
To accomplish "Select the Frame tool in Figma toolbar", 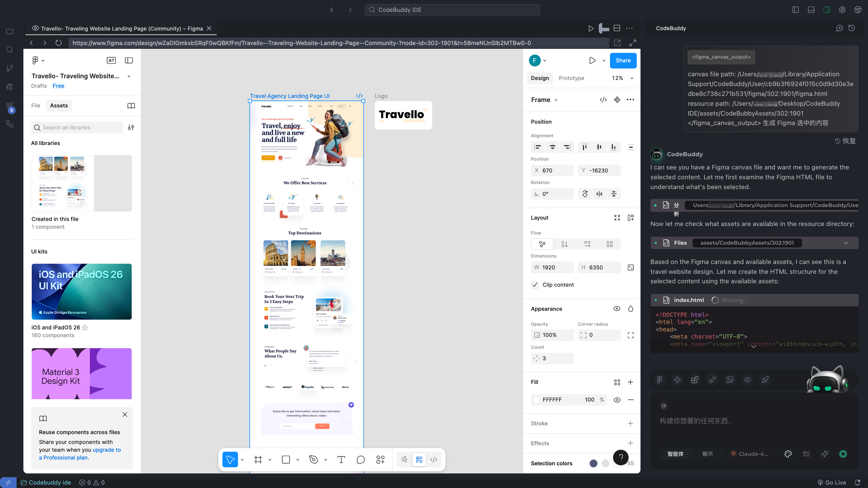I will [258, 460].
